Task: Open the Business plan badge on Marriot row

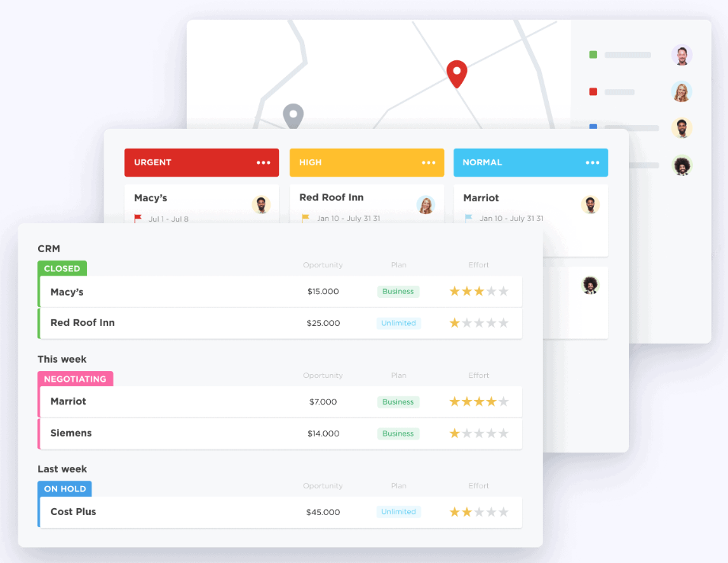Action: pos(398,401)
